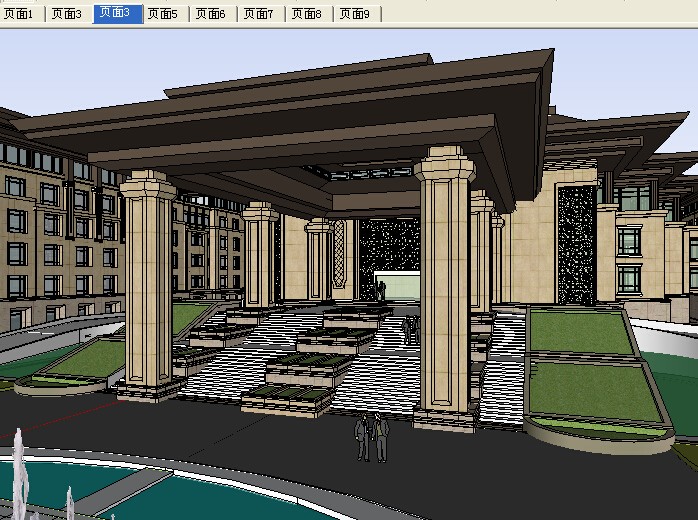The image size is (698, 520).
Task: Open the 页面5 scene tab
Action: coord(165,14)
